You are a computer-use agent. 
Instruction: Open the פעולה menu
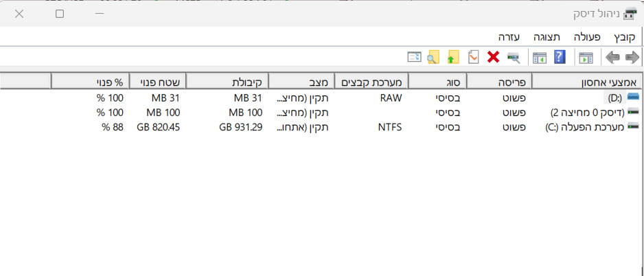[587, 37]
